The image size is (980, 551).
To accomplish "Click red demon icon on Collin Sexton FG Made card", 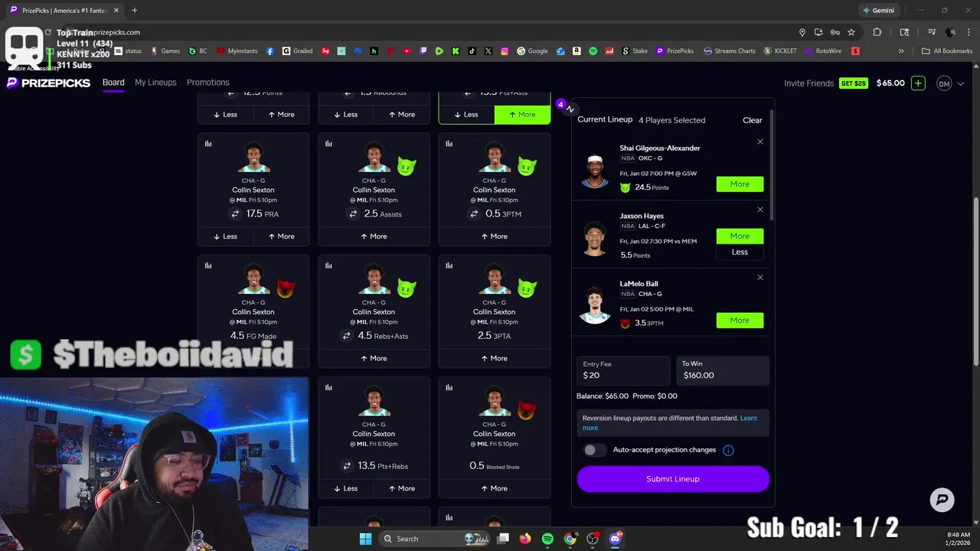I will coord(286,289).
